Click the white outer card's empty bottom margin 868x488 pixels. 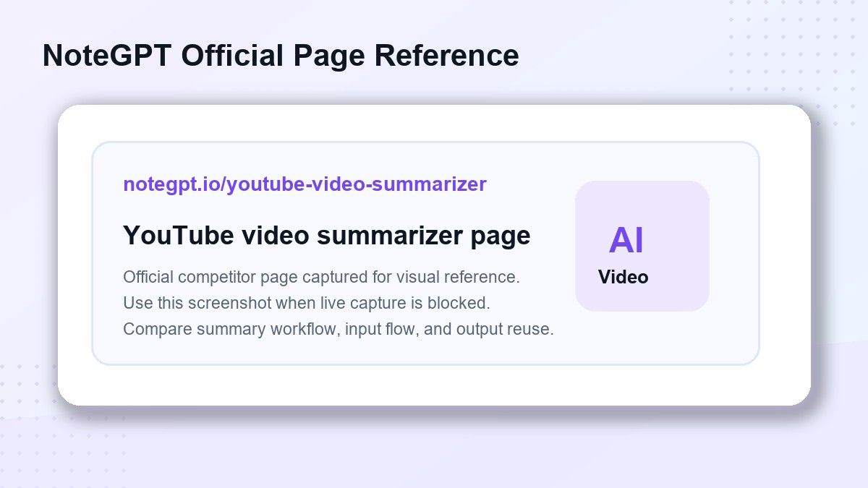point(434,385)
